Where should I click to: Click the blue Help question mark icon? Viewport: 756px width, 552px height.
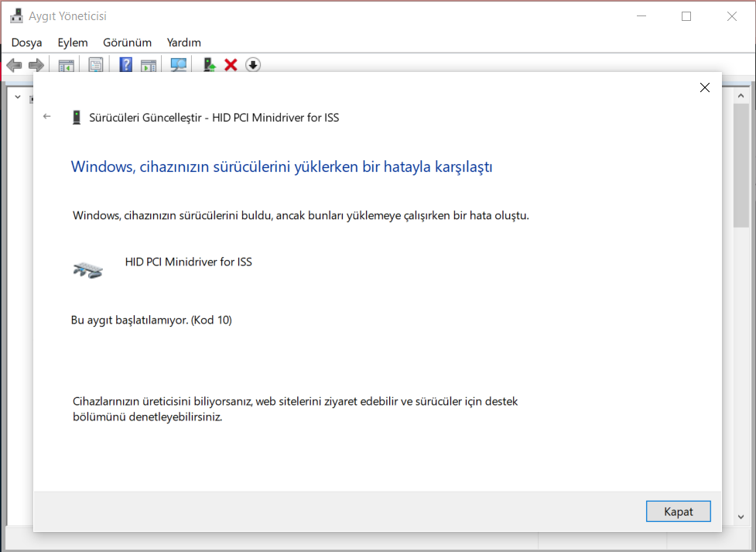[126, 64]
